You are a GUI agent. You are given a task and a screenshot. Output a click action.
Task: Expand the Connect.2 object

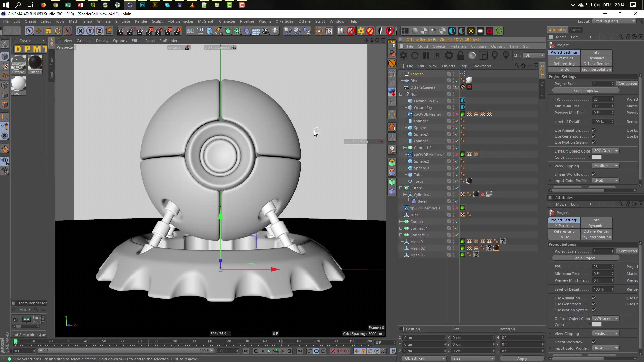pos(405,148)
